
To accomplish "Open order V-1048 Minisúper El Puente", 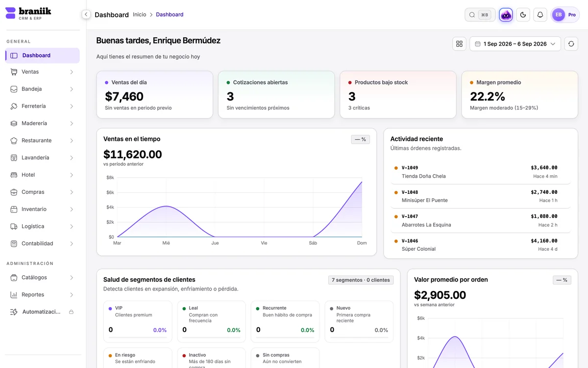I will 481,196.
